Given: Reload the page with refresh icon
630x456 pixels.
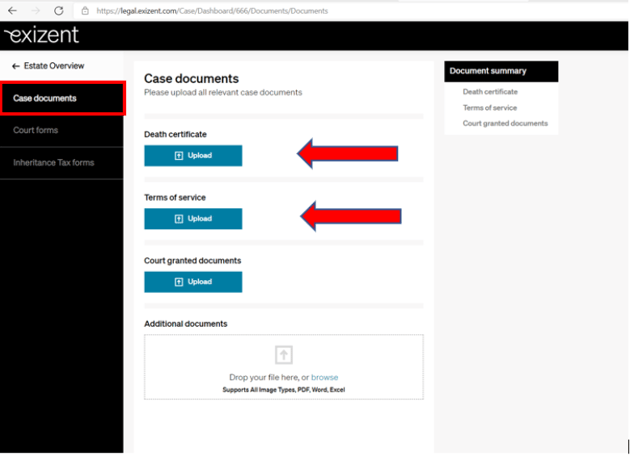Looking at the screenshot, I should (x=59, y=11).
